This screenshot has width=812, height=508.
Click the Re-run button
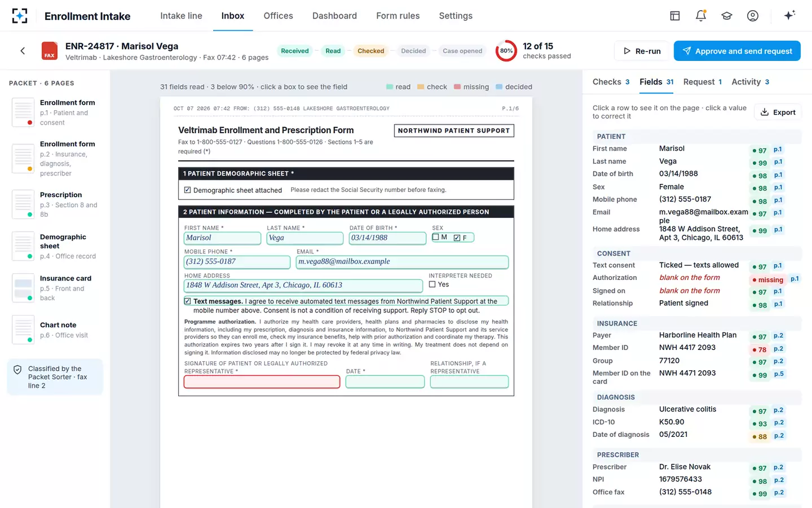pos(642,51)
